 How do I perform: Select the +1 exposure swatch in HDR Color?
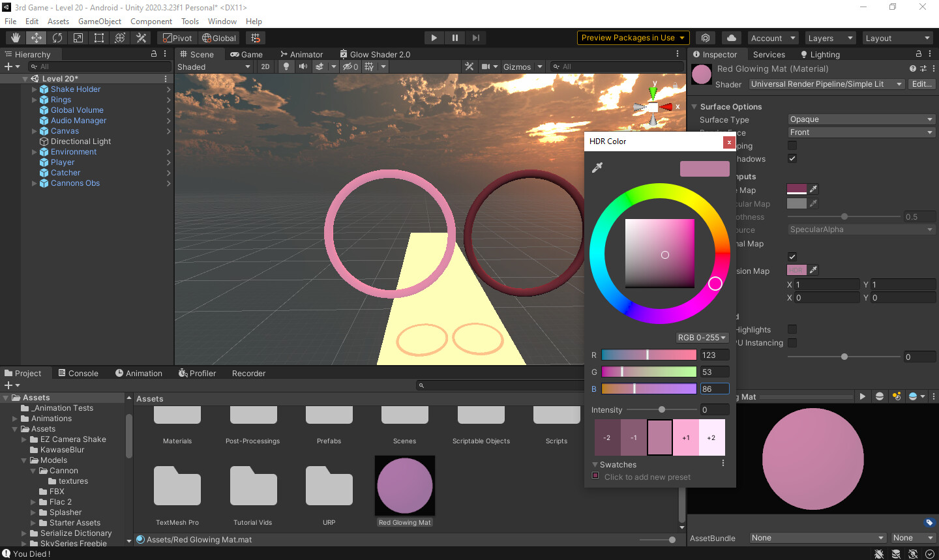pyautogui.click(x=685, y=437)
